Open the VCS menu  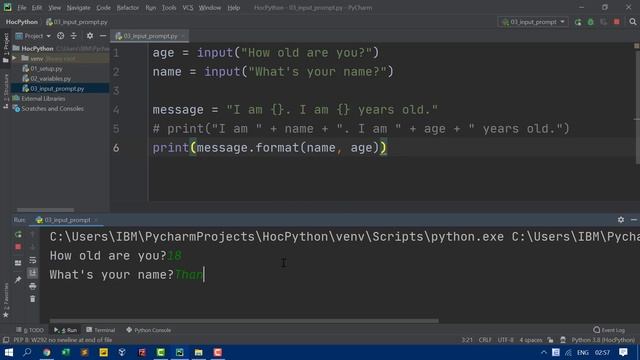tap(188, 8)
